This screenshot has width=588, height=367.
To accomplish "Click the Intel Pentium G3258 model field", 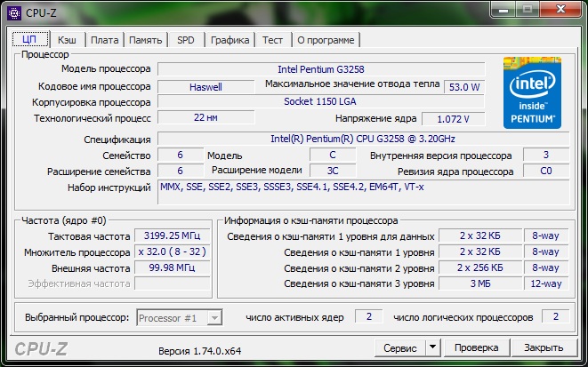I will pos(321,69).
